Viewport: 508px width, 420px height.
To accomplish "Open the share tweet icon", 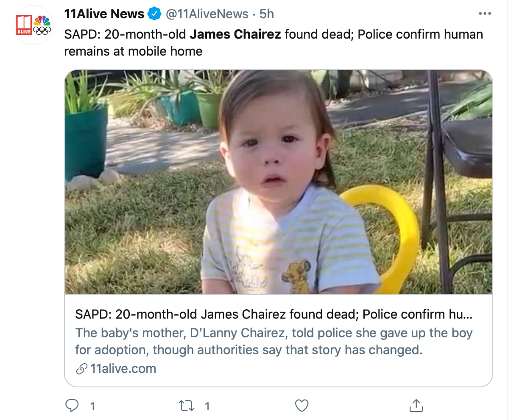I will (416, 406).
